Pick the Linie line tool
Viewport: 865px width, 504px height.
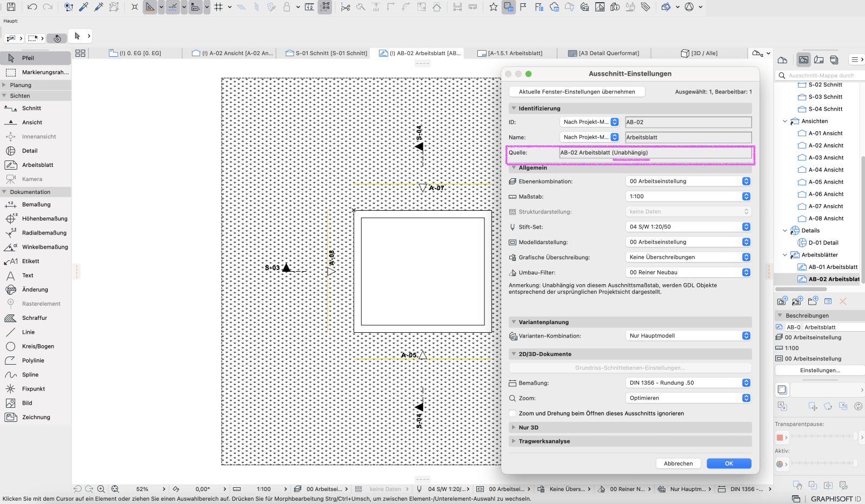[x=36, y=332]
